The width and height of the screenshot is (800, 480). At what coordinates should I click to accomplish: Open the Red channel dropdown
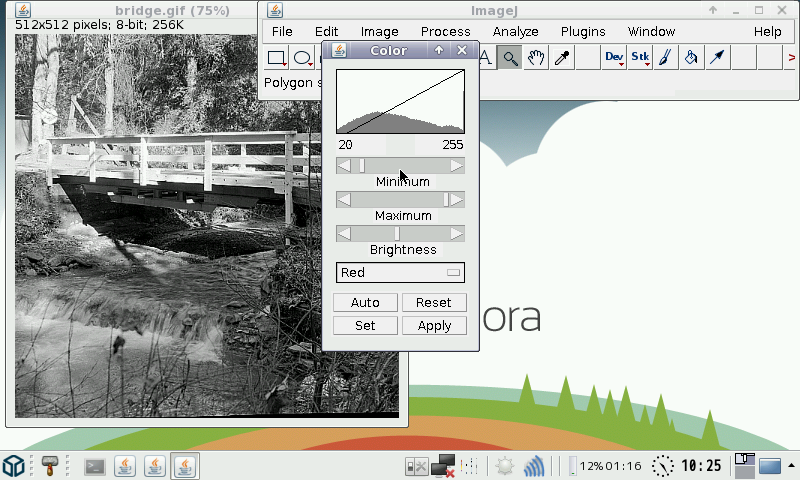(x=400, y=272)
